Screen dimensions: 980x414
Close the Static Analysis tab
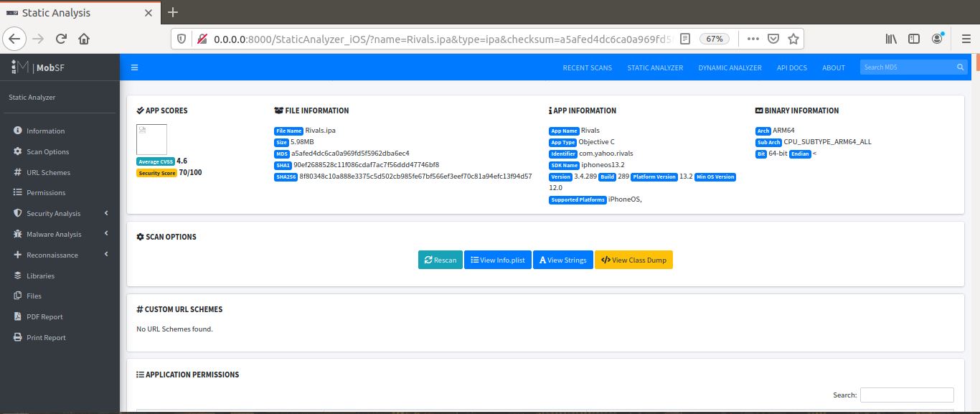(149, 13)
